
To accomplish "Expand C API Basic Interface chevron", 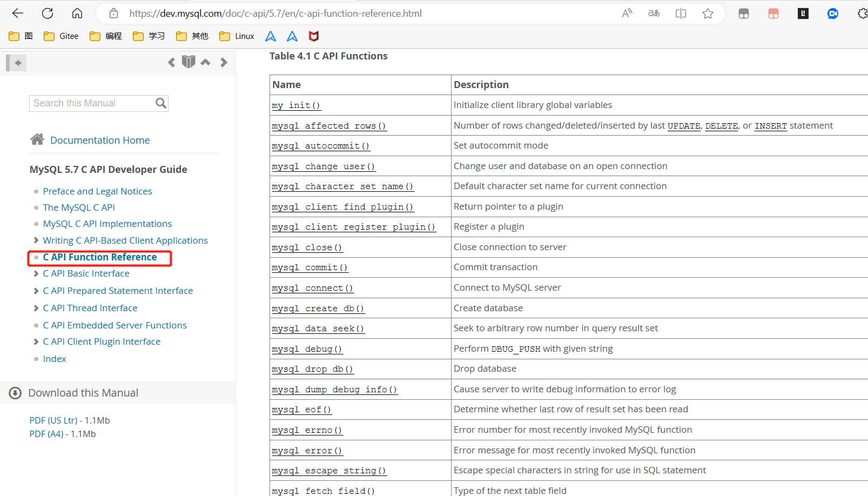I will pos(36,274).
